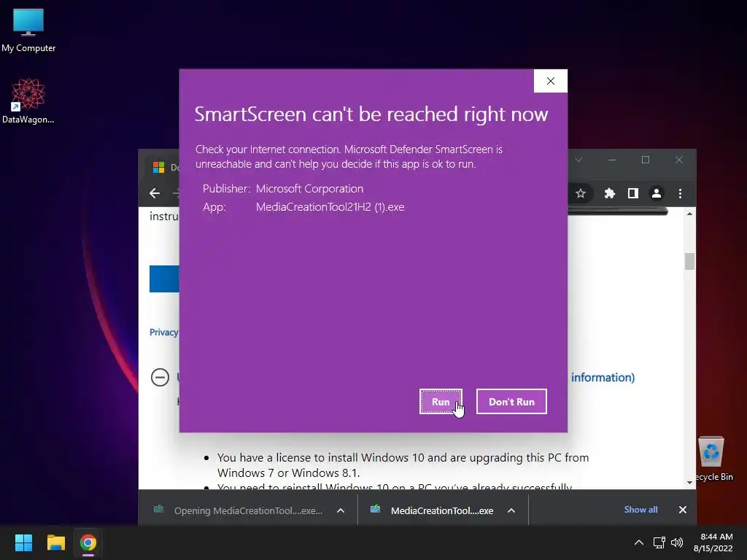Click Chrome back arrow button
This screenshot has height=560, width=747.
tap(155, 193)
